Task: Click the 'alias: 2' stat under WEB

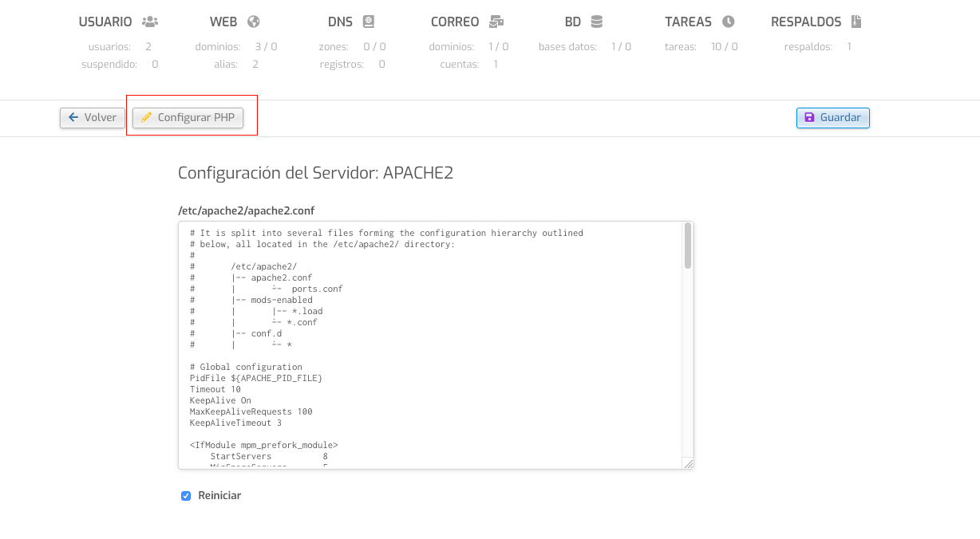Action: click(x=236, y=64)
